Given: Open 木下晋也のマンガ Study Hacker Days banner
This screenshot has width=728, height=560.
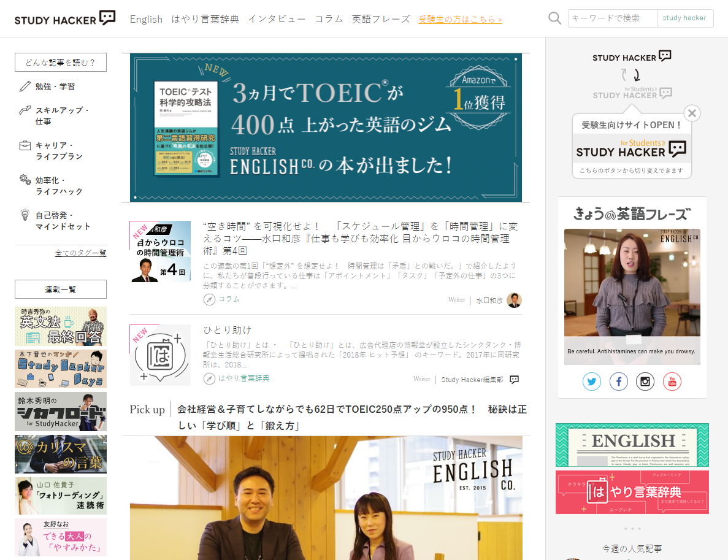Looking at the screenshot, I should tap(60, 369).
